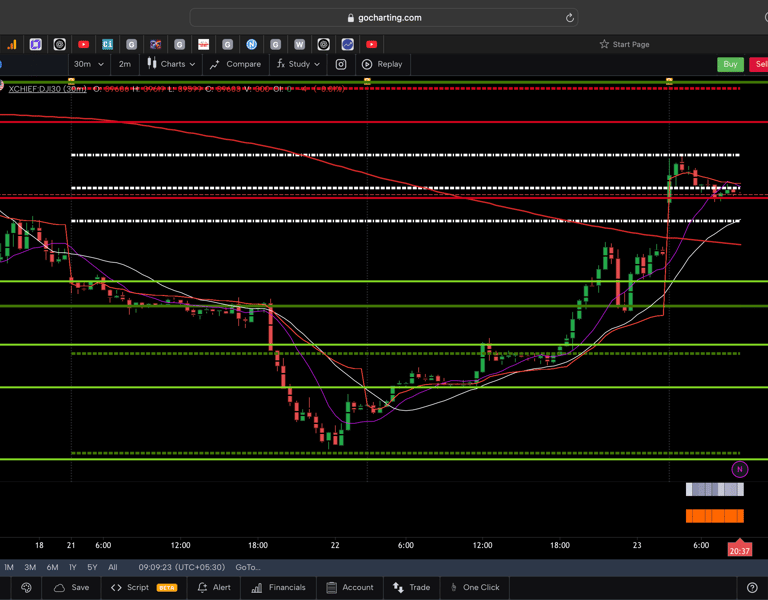Click the lock icon in address bar

tap(351, 18)
